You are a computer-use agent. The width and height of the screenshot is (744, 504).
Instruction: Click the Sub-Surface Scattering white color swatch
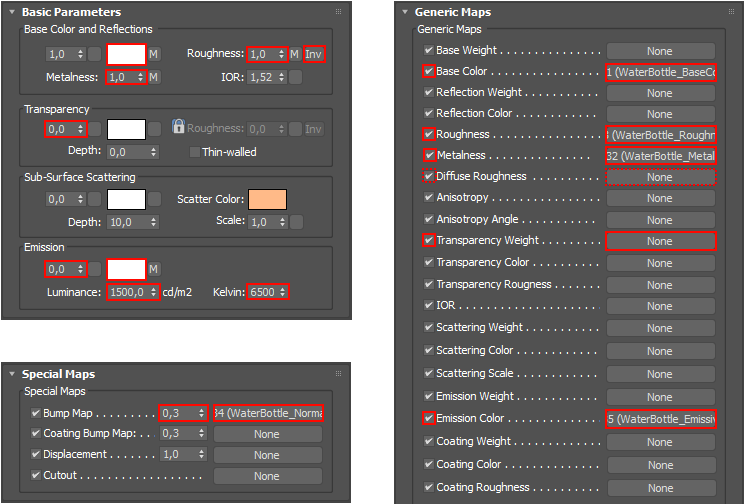tap(126, 199)
